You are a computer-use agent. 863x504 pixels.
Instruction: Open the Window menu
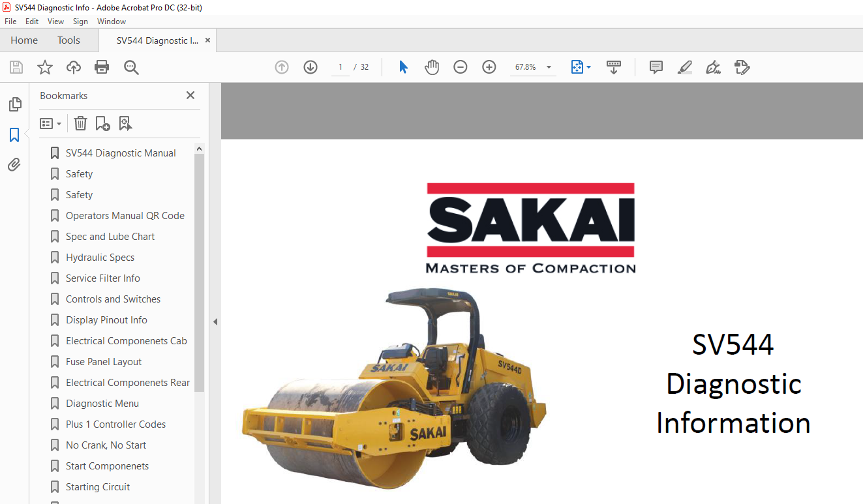pyautogui.click(x=112, y=22)
